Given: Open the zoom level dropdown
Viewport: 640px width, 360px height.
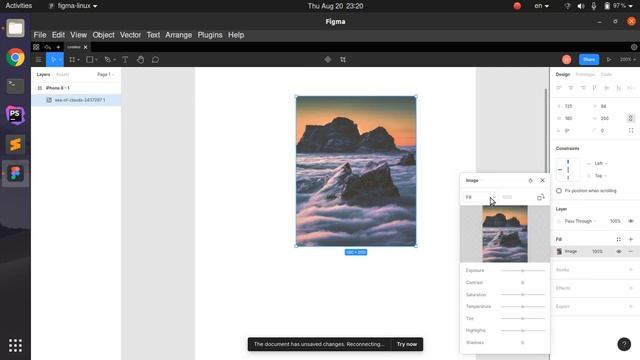Looking at the screenshot, I should (628, 60).
